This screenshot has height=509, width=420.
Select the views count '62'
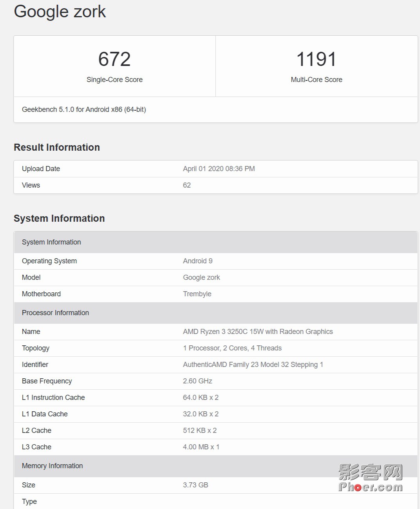187,185
